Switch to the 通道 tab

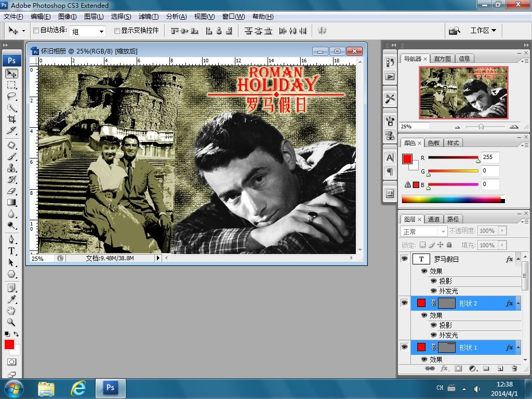click(434, 219)
